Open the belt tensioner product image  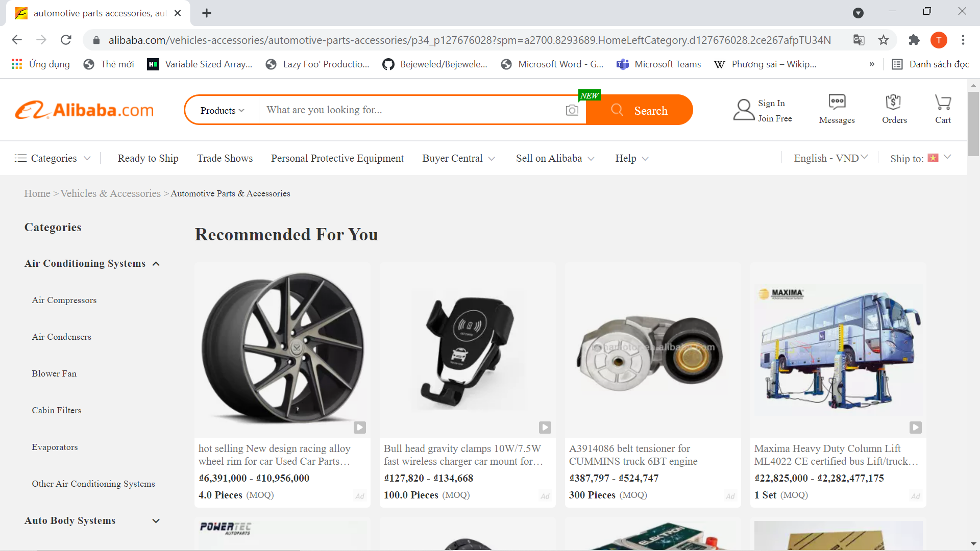[653, 350]
